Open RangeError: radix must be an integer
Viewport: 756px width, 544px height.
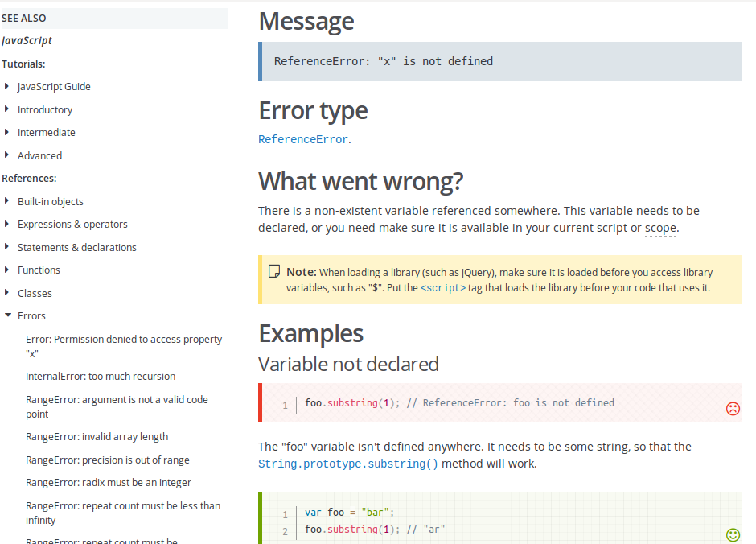109,482
